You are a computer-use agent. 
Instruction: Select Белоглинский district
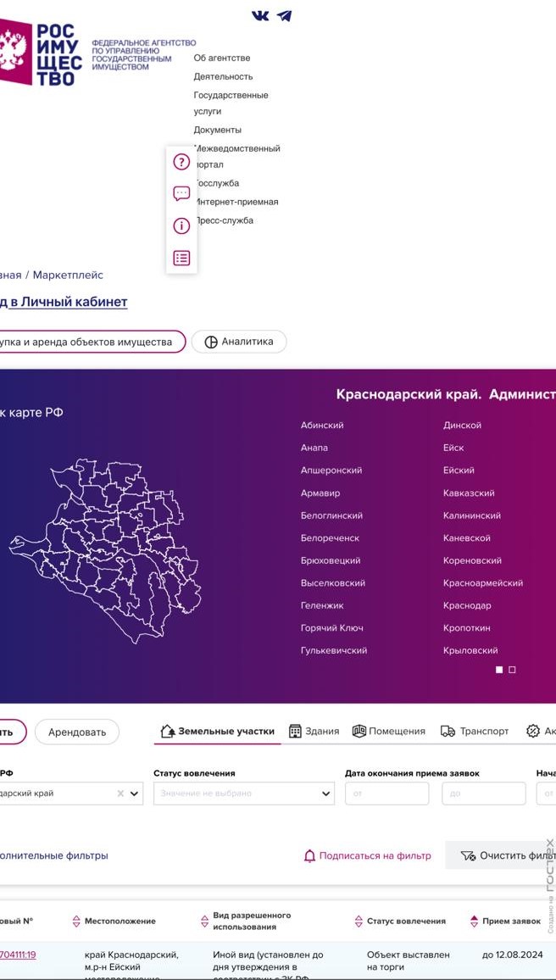pos(331,515)
